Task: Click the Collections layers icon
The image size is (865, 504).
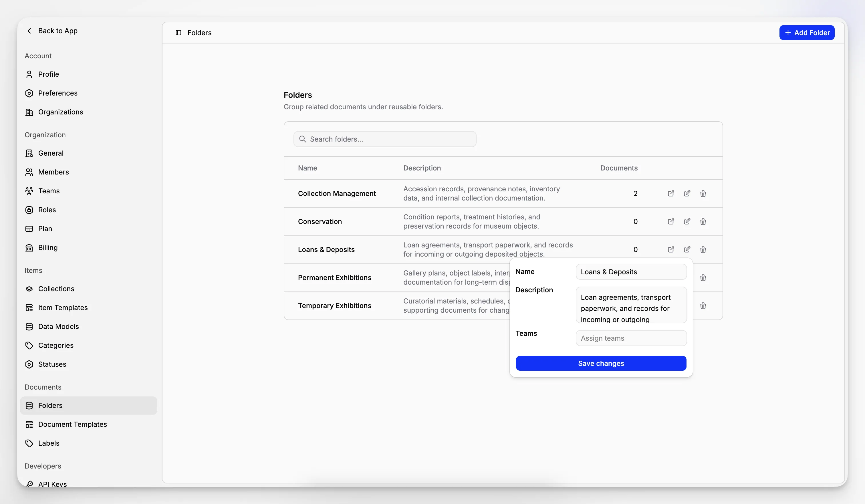Action: pos(29,289)
